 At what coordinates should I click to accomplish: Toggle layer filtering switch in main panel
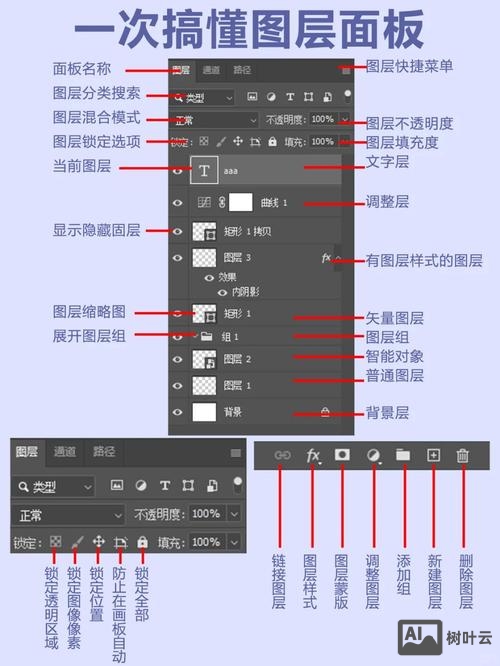(347, 96)
